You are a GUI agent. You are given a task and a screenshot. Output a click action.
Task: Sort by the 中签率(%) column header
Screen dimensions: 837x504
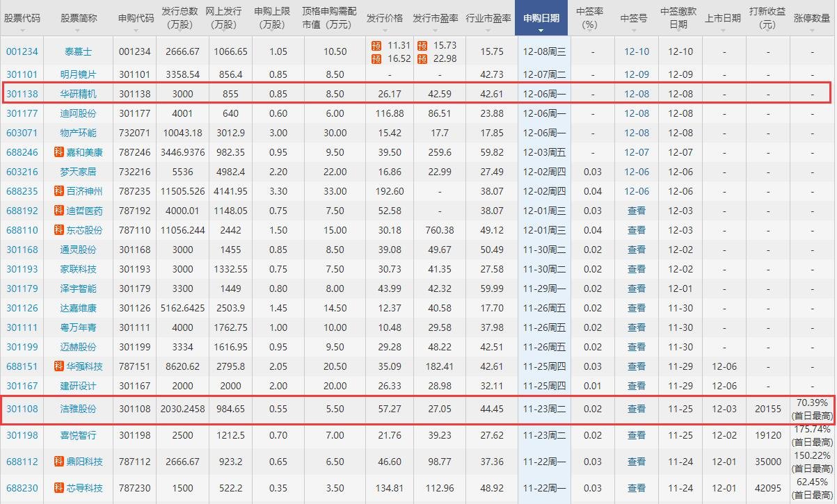(590, 18)
